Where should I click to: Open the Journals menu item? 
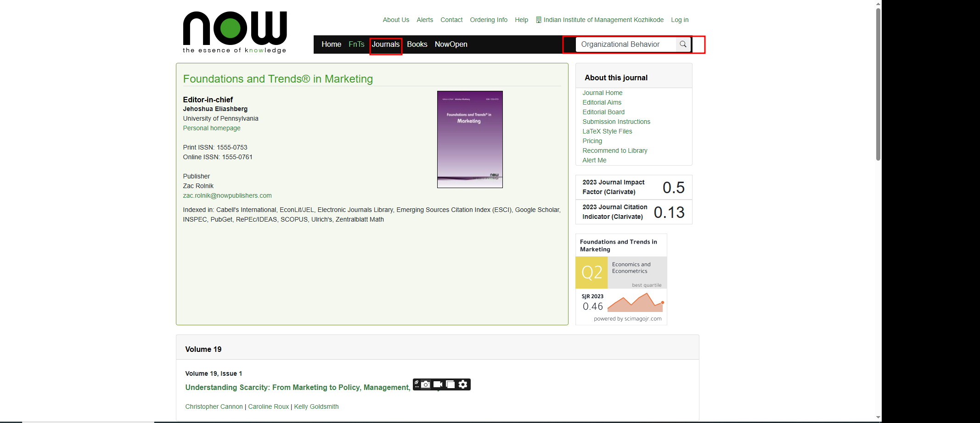pyautogui.click(x=385, y=45)
